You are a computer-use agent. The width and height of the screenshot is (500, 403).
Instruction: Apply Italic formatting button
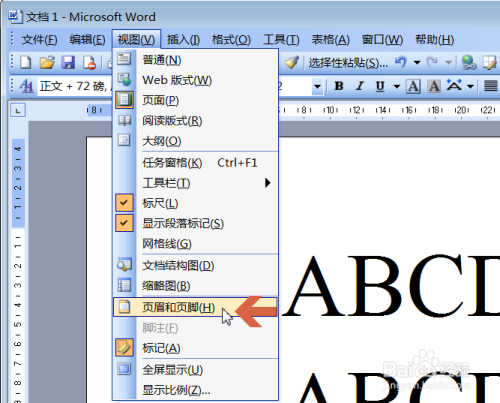coord(359,86)
